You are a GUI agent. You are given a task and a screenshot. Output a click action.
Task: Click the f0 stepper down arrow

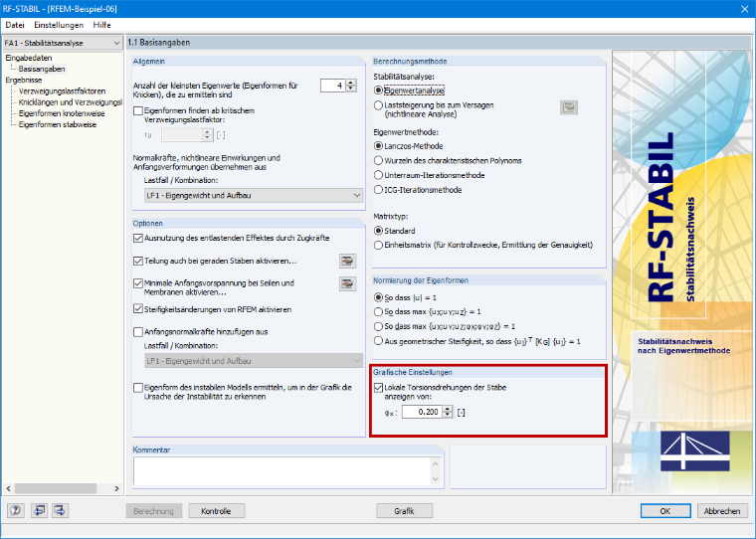[x=207, y=138]
